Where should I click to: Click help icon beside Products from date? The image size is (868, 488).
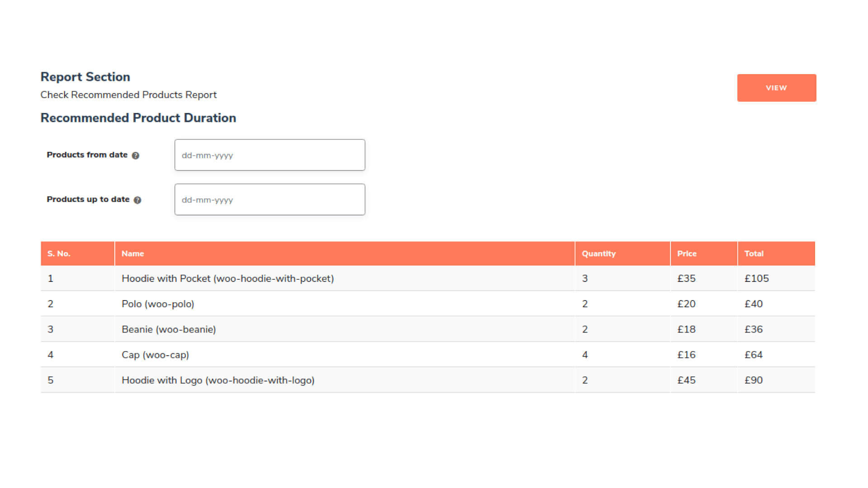(x=135, y=155)
